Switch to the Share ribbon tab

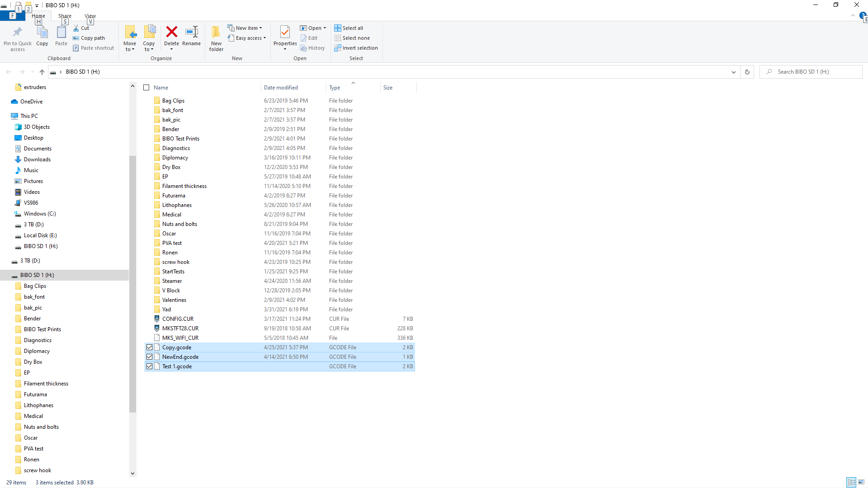point(65,15)
